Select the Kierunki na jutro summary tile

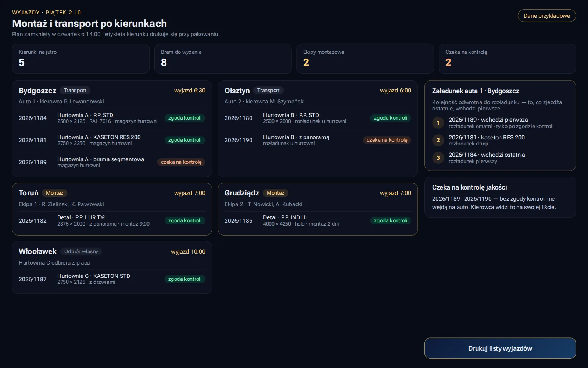(81, 59)
